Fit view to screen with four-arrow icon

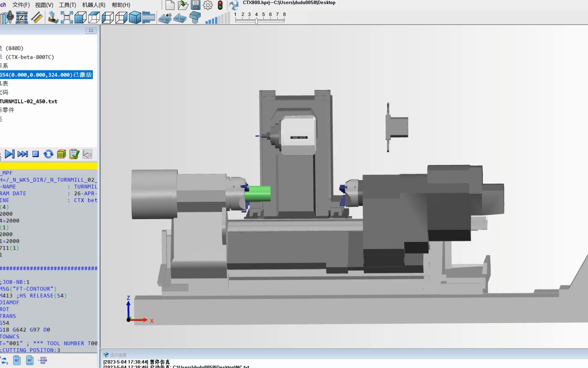click(x=67, y=17)
